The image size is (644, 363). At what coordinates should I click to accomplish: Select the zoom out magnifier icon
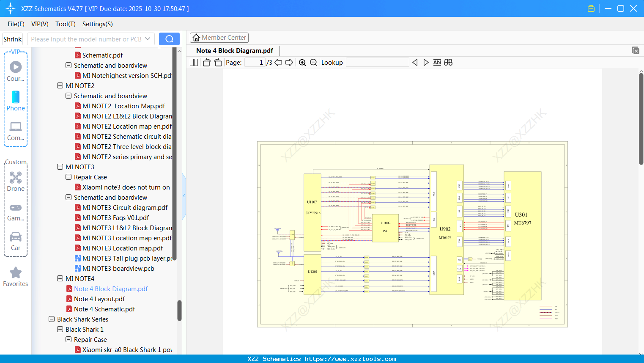tap(313, 62)
